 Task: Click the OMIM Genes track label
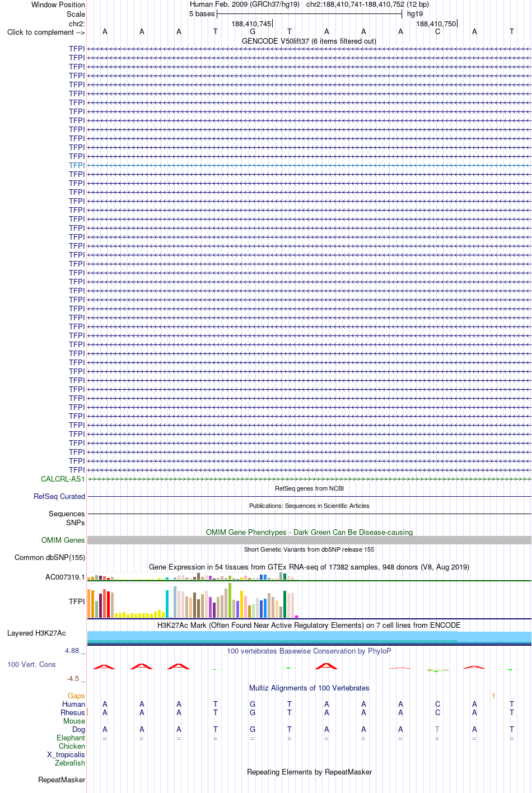63,540
